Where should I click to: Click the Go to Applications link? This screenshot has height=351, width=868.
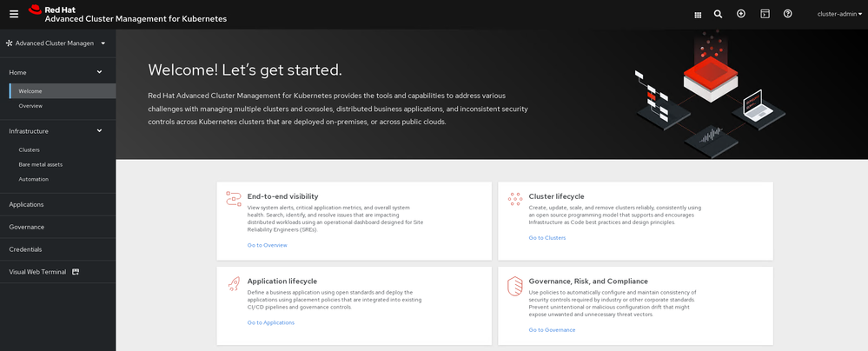tap(271, 323)
